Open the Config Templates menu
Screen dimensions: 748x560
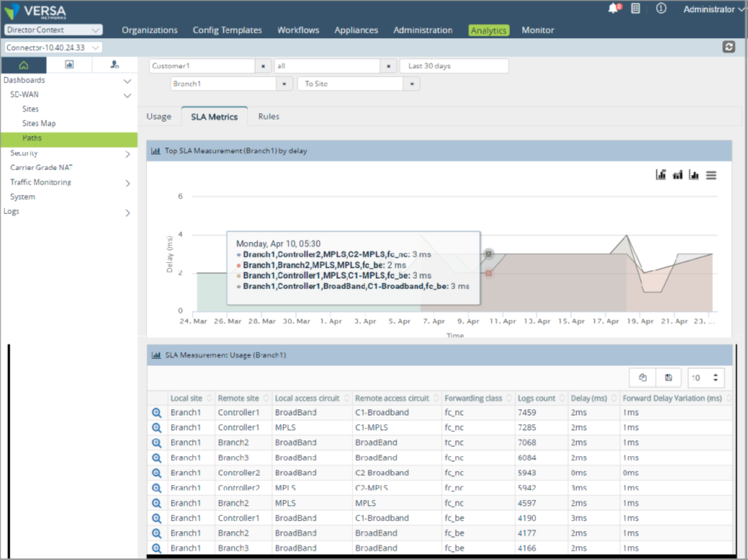(x=227, y=30)
